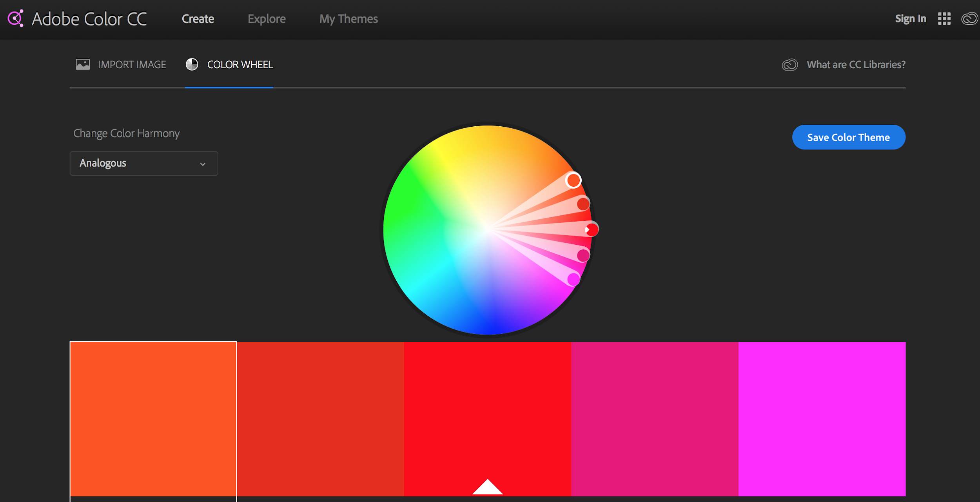
Task: Click the upward triangle marker below red swatch
Action: tap(487, 491)
